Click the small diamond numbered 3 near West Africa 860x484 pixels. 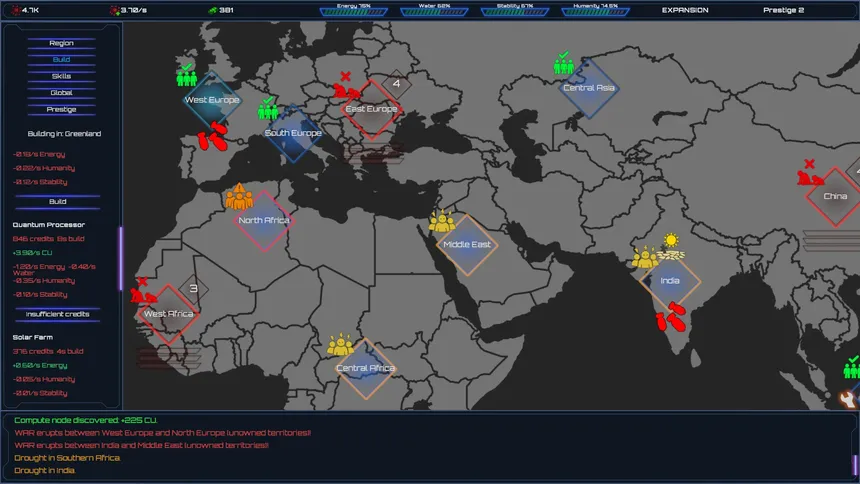pyautogui.click(x=193, y=289)
